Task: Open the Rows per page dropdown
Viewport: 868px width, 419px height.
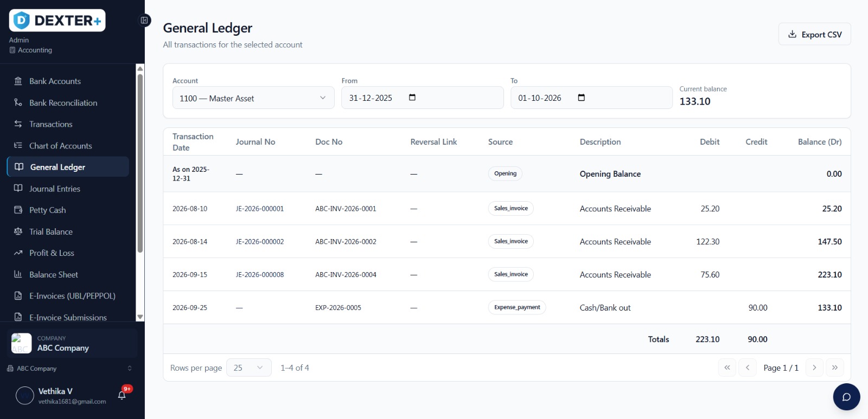Action: (x=249, y=368)
